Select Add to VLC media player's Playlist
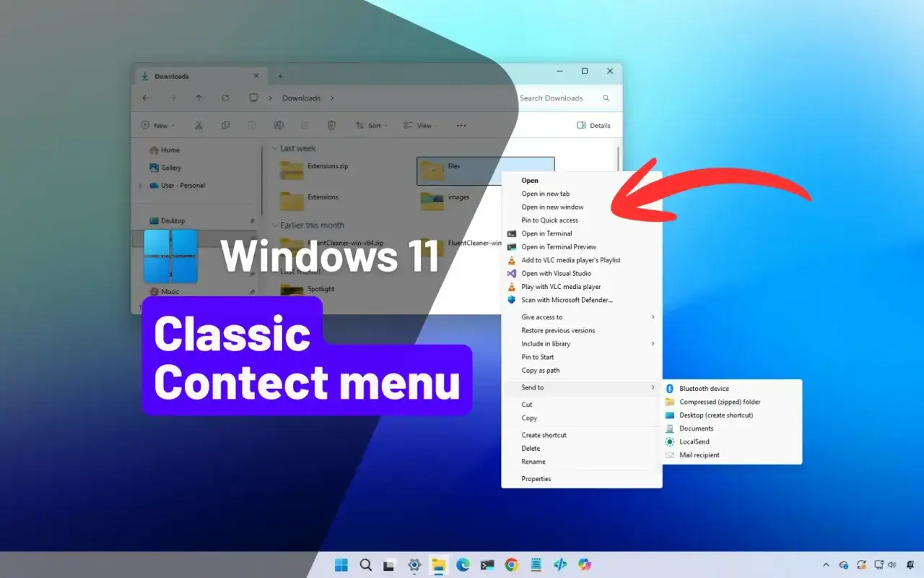The width and height of the screenshot is (924, 578). point(582,260)
